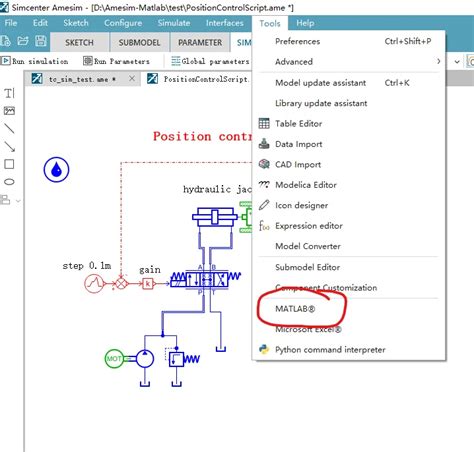Select the ellipse drawing tool
This screenshot has width=474, height=452.
[9, 182]
